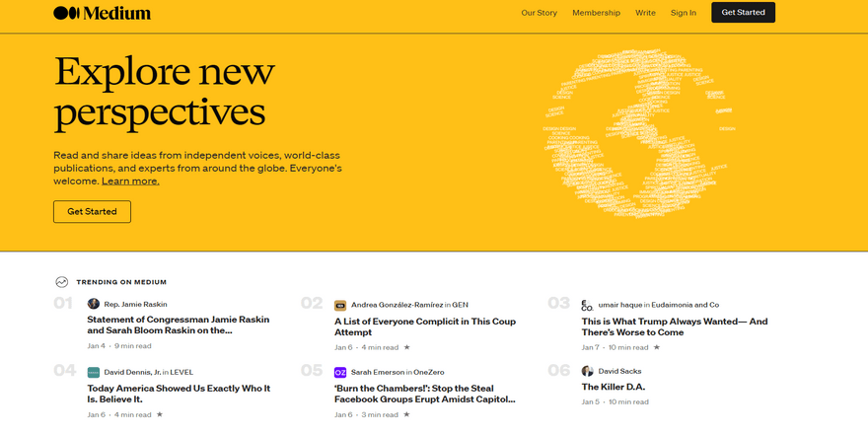868x434 pixels.
Task: Open A List of Everyone Complicit article
Action: tap(424, 326)
